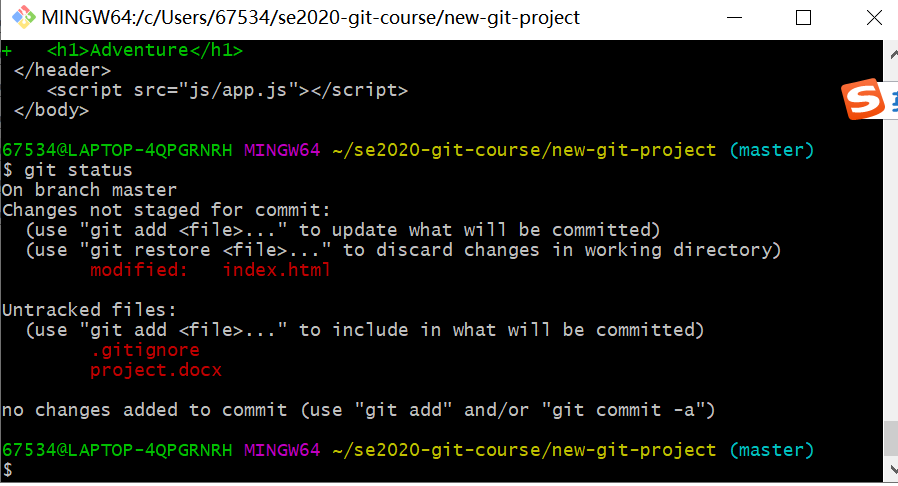
Task: Open the Git Bash icon system menu
Action: click(x=23, y=18)
